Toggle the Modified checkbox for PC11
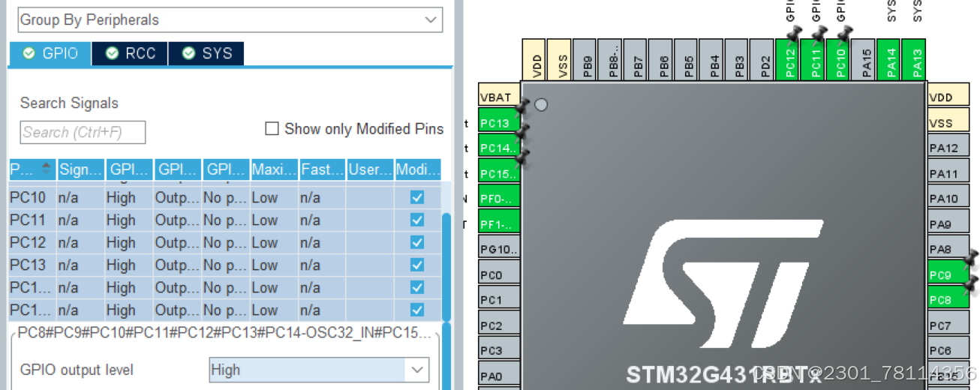This screenshot has height=390, width=980. (x=417, y=220)
